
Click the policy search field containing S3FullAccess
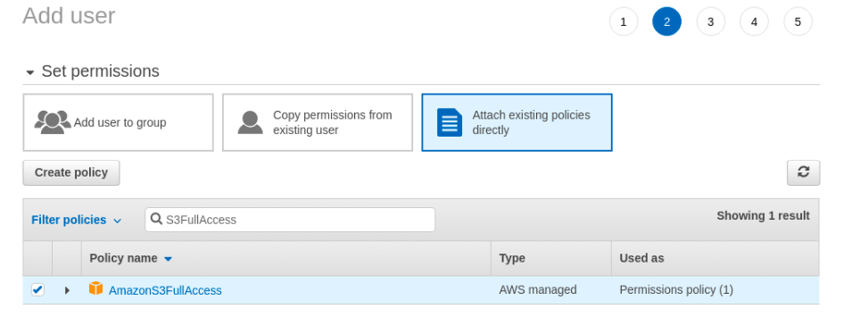pyautogui.click(x=290, y=220)
